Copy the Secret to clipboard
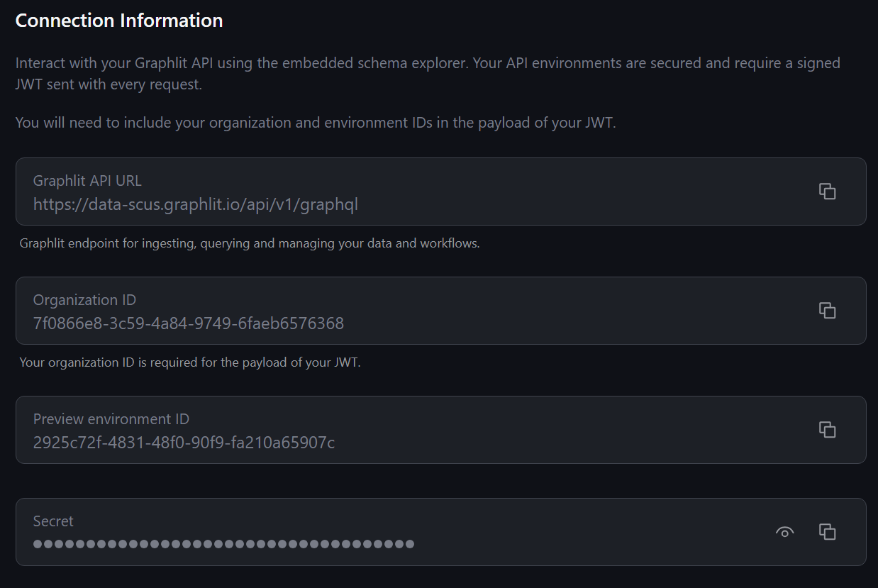 827,532
